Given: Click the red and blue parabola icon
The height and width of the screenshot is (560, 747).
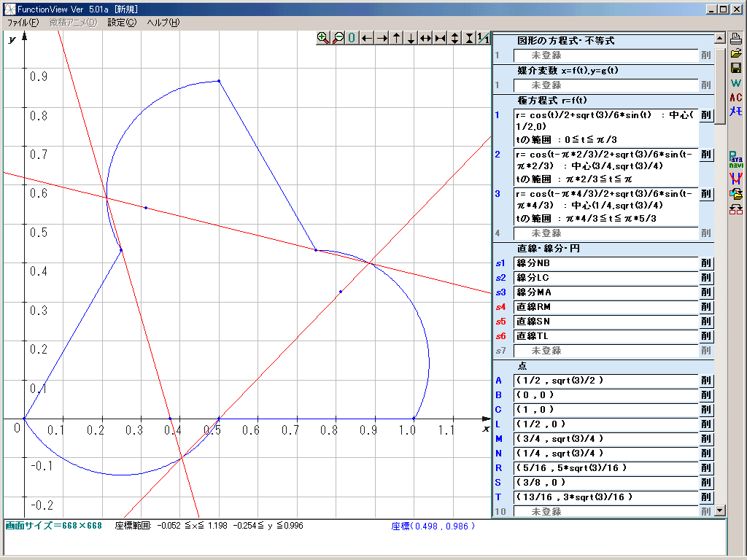Looking at the screenshot, I should pos(736,179).
